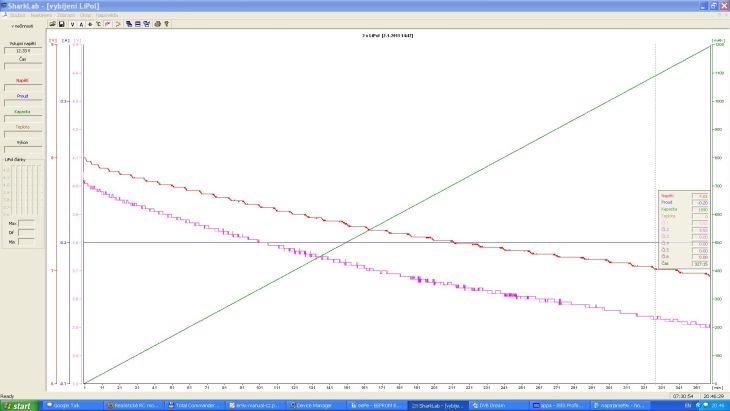Click the orange arrow toolbar icon
730x411 pixels.
(x=117, y=24)
